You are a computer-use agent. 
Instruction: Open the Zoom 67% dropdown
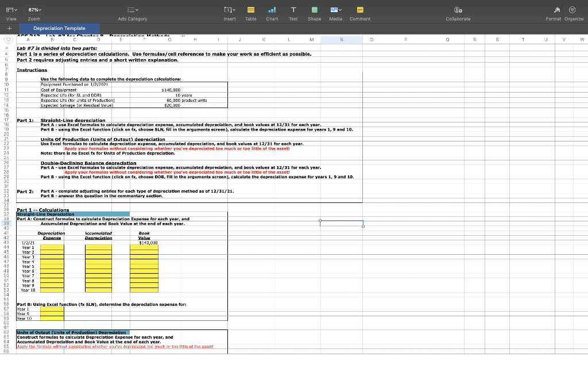tap(34, 10)
